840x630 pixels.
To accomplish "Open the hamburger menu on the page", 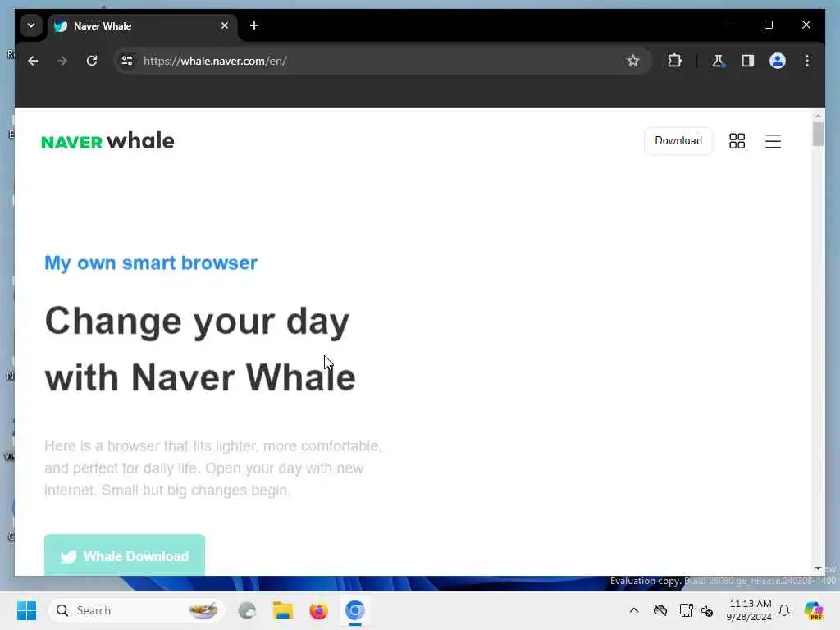I will coord(773,141).
